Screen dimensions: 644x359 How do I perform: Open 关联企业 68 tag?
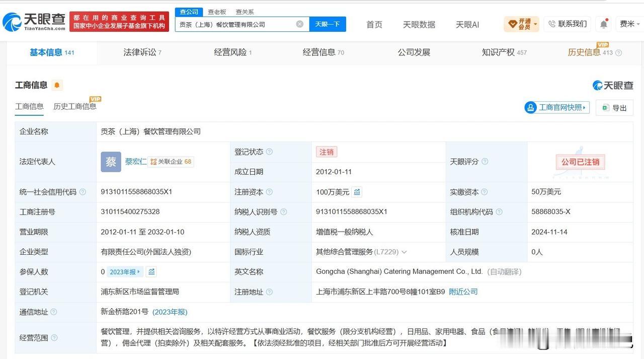(x=171, y=162)
